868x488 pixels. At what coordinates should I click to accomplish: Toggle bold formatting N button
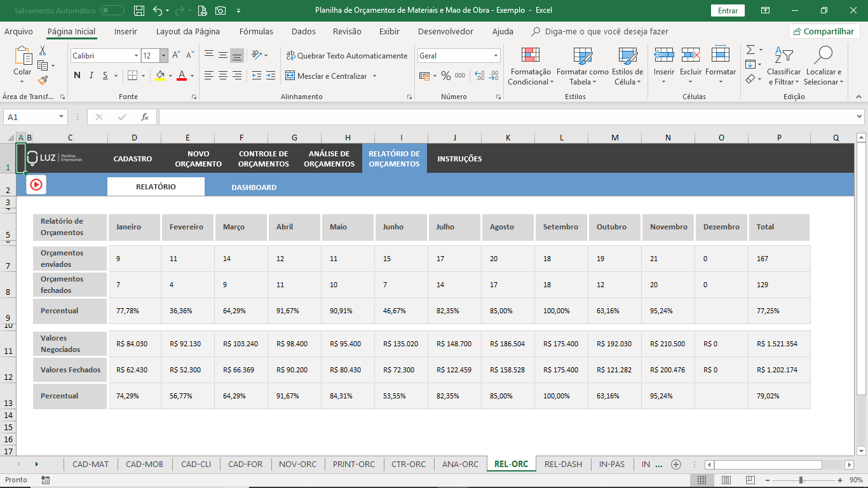77,76
